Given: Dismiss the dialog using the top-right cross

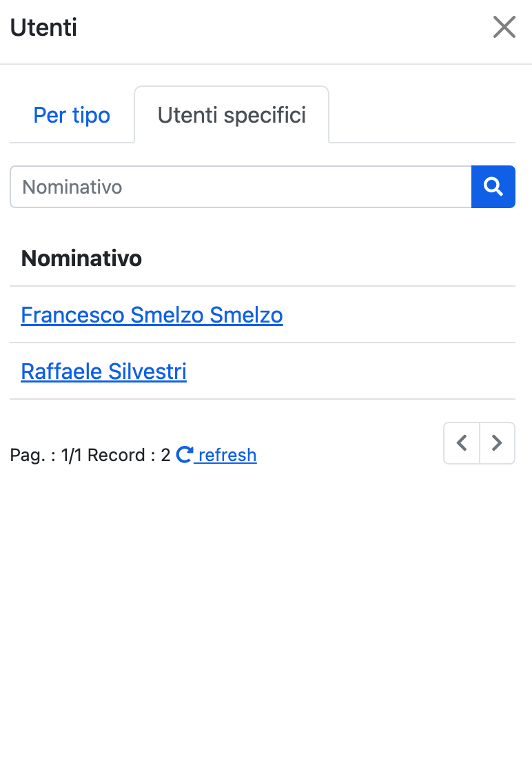Looking at the screenshot, I should (x=504, y=28).
